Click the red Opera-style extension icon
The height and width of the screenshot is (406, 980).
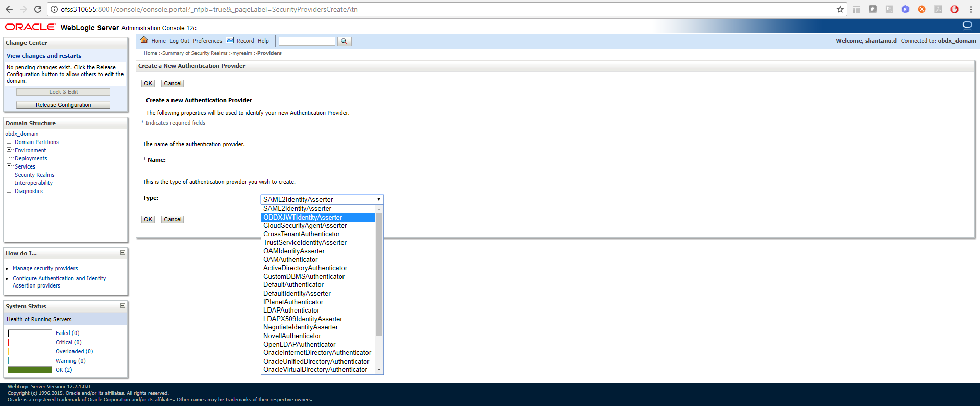[954, 9]
